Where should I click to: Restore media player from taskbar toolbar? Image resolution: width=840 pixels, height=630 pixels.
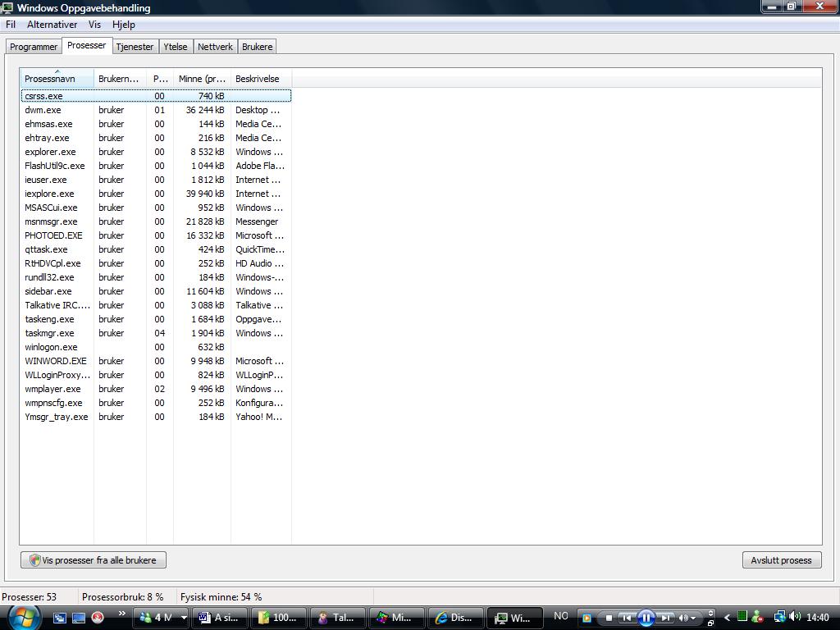(710, 623)
